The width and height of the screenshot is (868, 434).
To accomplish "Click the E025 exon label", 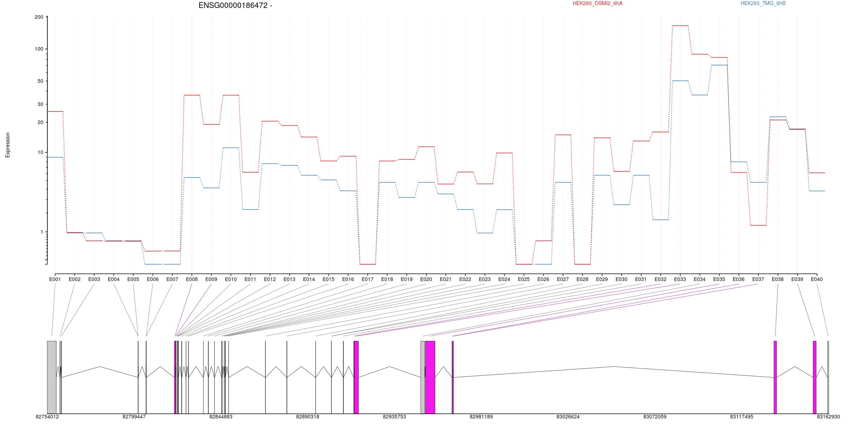I will [524, 279].
